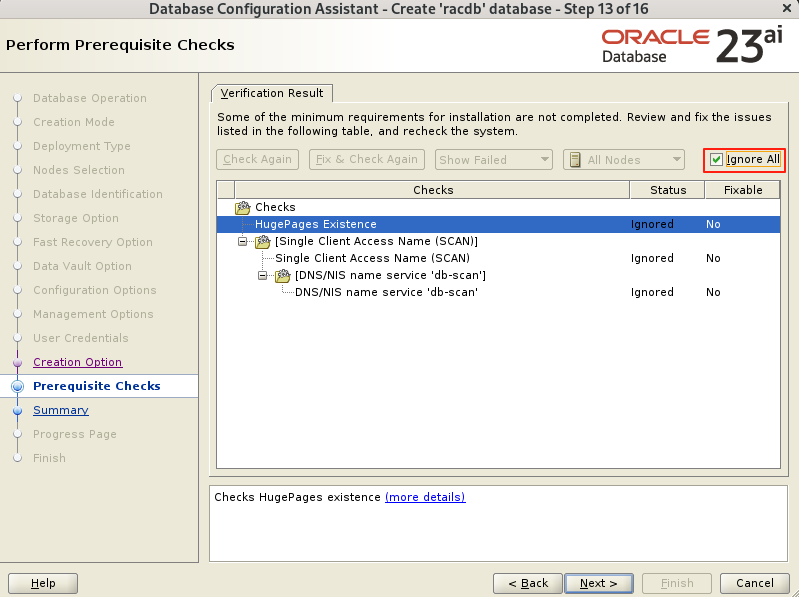Open the All Nodes dropdown
Screen dimensions: 799x597
624,159
